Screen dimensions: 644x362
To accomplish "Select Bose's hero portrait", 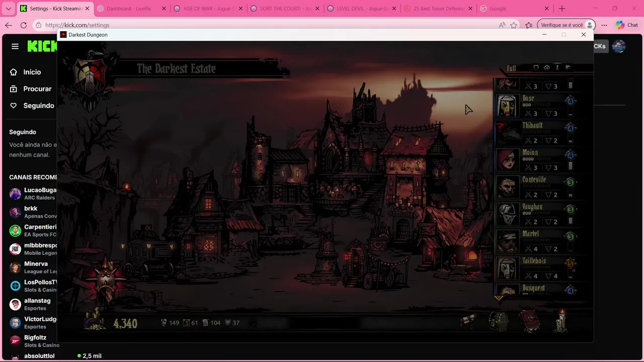I will tap(507, 106).
